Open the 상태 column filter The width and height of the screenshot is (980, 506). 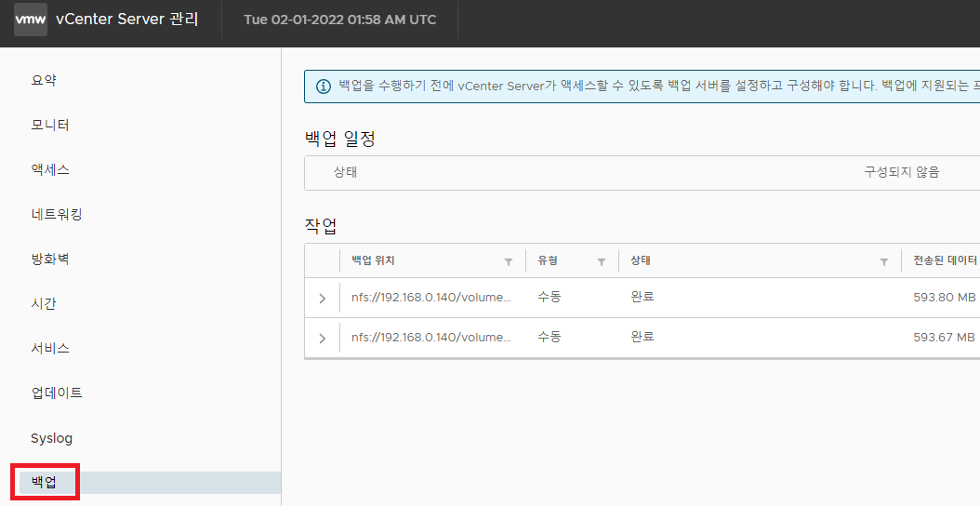tap(883, 261)
